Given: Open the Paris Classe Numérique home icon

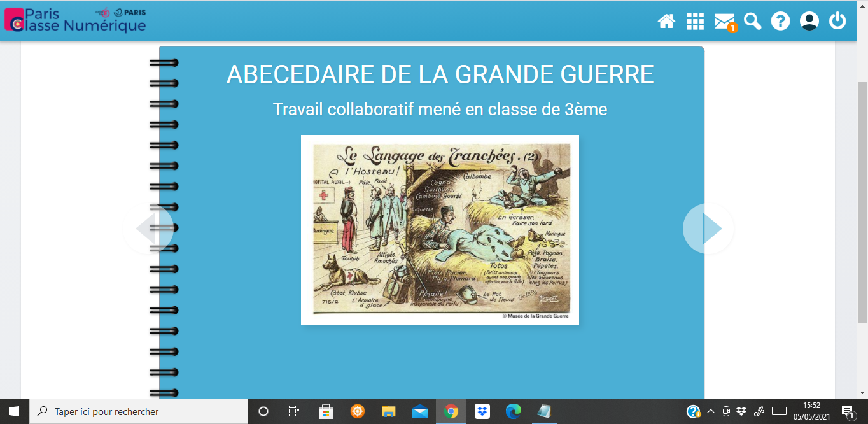Looking at the screenshot, I should pos(666,21).
